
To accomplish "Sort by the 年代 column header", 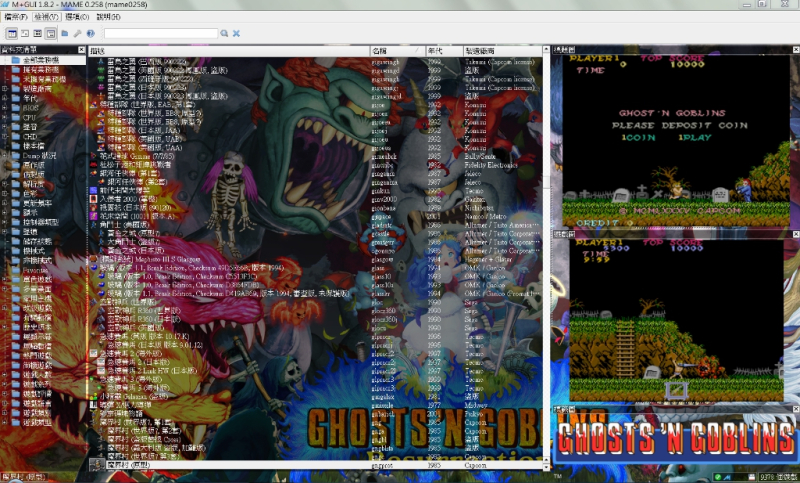I will pyautogui.click(x=444, y=51).
